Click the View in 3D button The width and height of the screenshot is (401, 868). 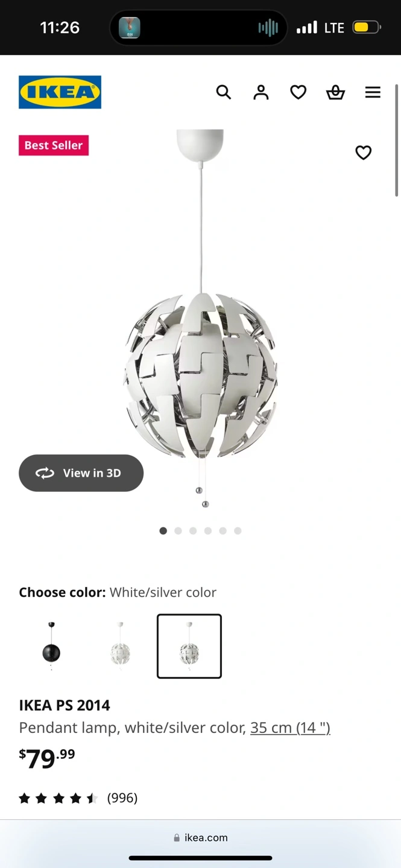[81, 473]
